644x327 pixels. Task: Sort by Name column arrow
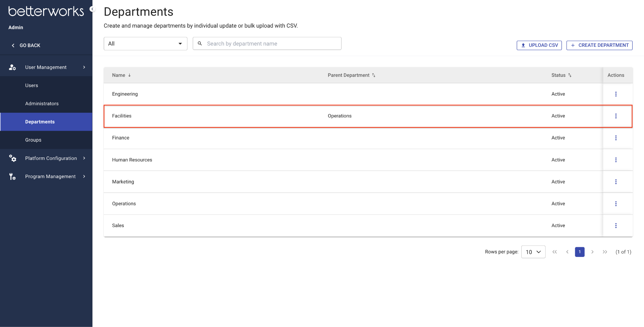click(129, 75)
